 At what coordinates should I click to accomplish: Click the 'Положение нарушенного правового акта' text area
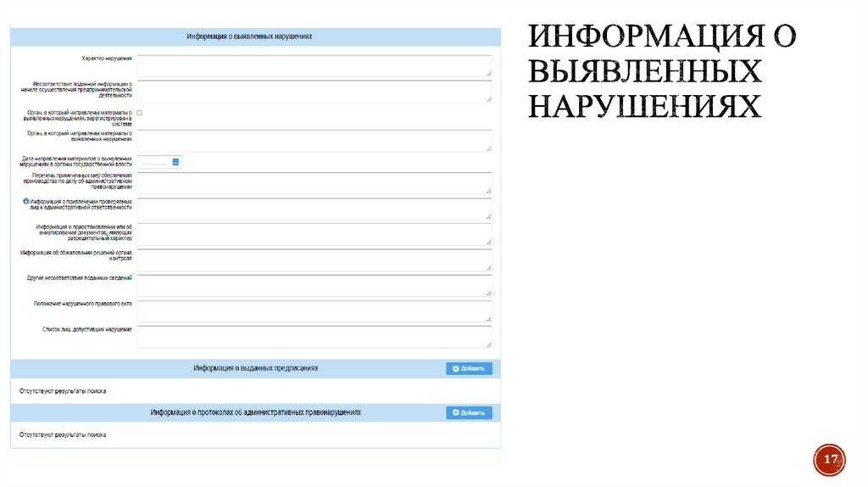[x=314, y=311]
